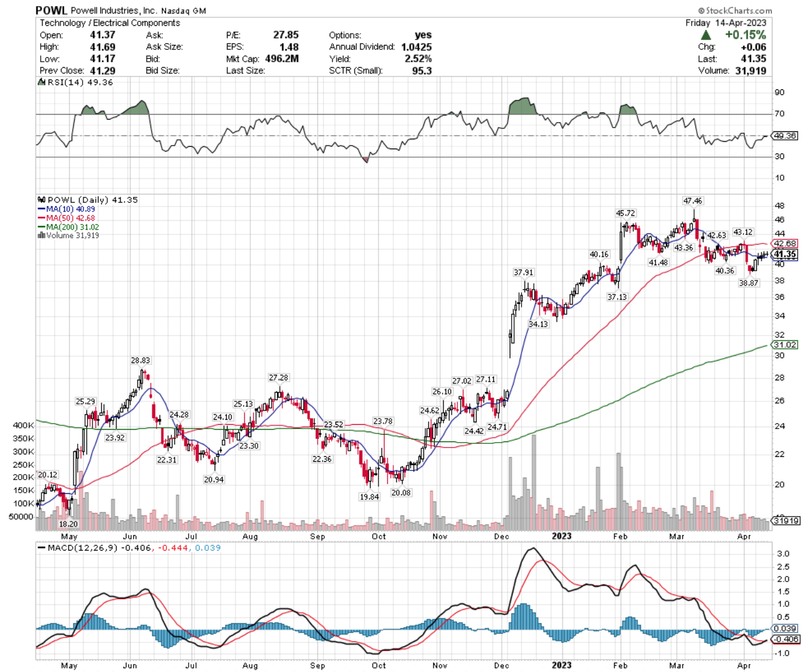Click the 31919 volume tag on axis
Viewport: 810px width, 672px height.
(x=786, y=521)
